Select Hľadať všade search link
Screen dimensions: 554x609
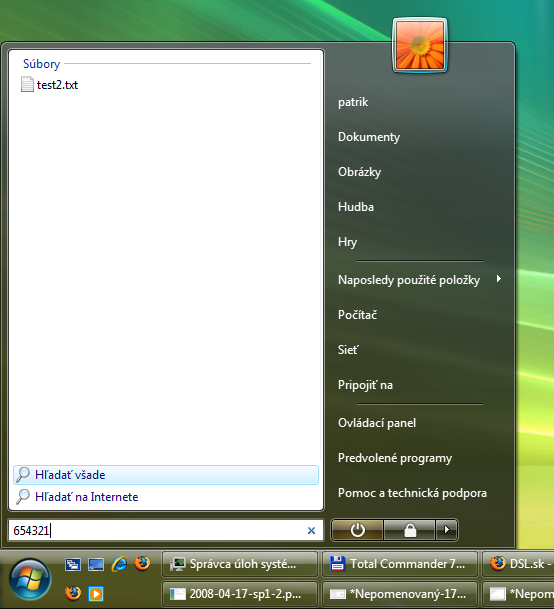[x=166, y=475]
